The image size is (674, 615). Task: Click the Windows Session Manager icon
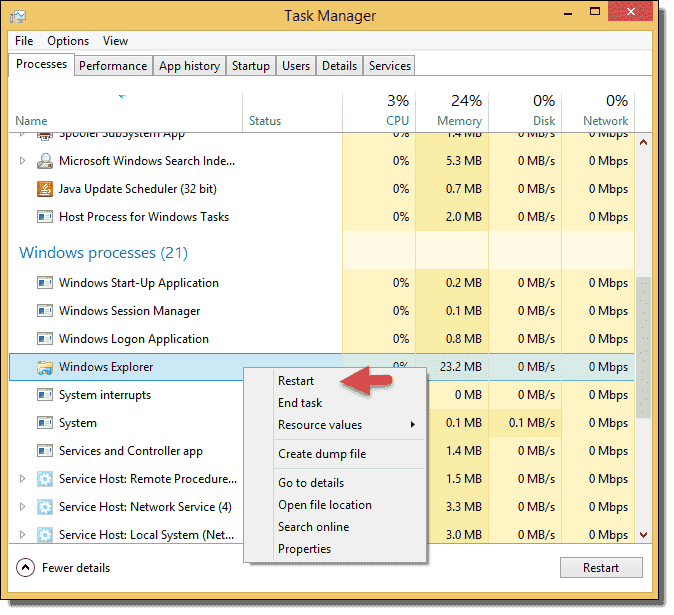pyautogui.click(x=45, y=311)
